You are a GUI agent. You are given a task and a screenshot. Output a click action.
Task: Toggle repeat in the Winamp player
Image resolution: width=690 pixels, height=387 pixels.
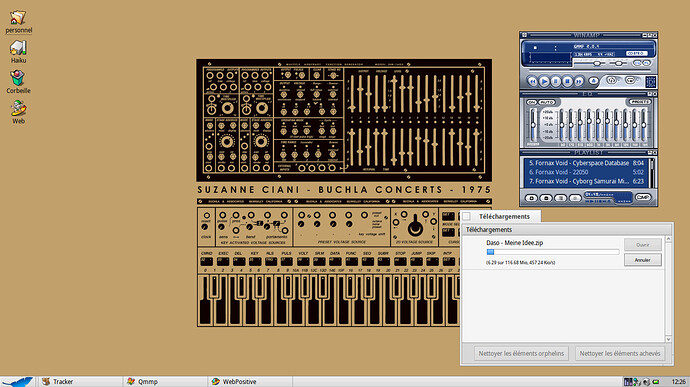click(x=630, y=80)
